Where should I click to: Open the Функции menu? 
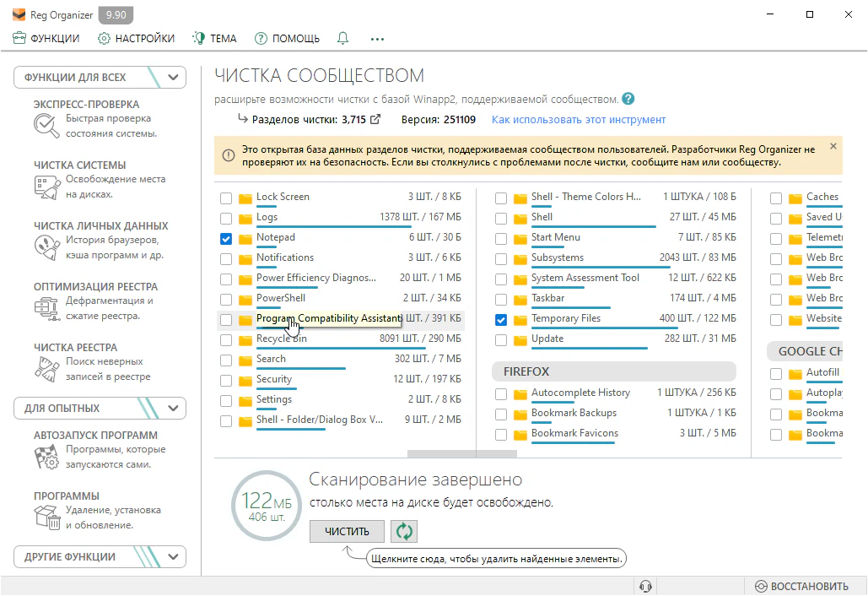pyautogui.click(x=46, y=38)
